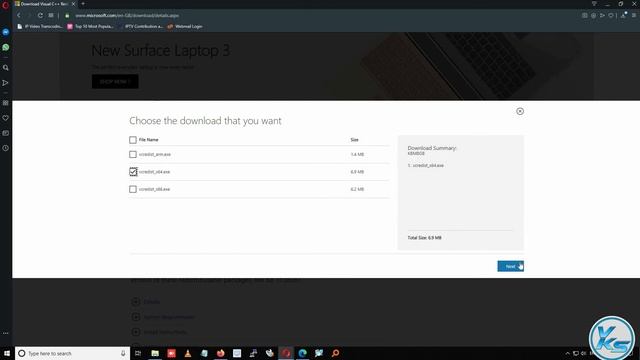Click the Opera logo menu icon
This screenshot has width=640, height=360.
[5, 5]
